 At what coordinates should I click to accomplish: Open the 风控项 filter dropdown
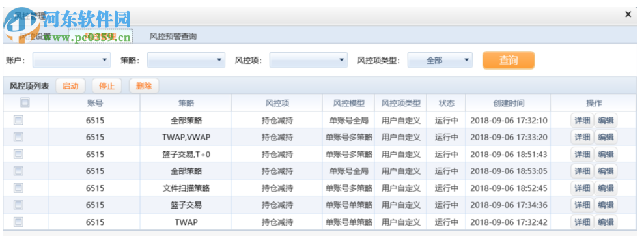coord(309,60)
